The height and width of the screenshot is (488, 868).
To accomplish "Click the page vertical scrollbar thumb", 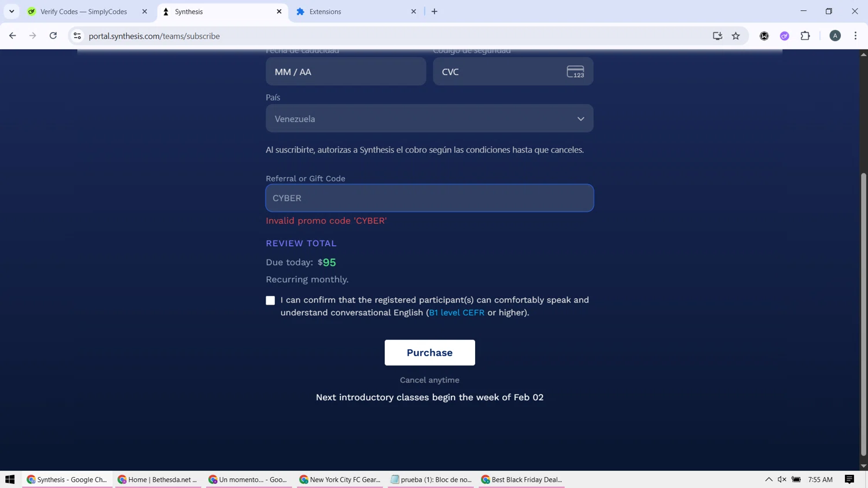I will 863,314.
